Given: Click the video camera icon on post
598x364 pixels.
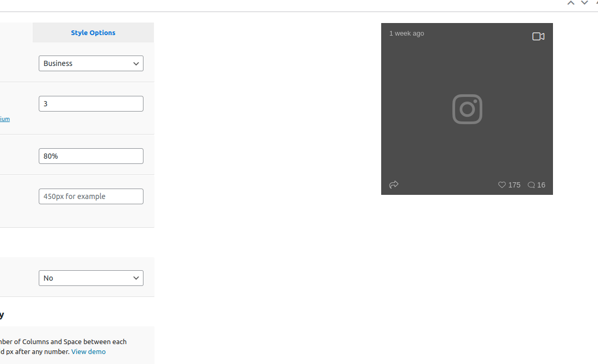Looking at the screenshot, I should coord(538,36).
